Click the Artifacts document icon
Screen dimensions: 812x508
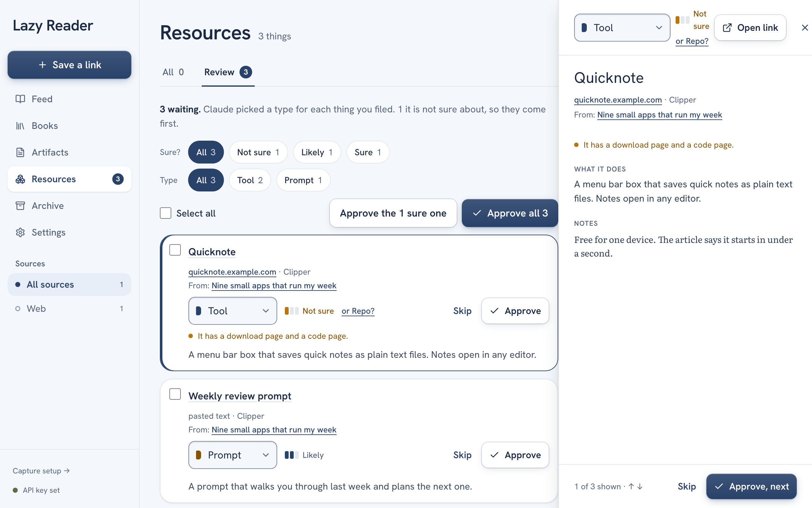pos(20,152)
